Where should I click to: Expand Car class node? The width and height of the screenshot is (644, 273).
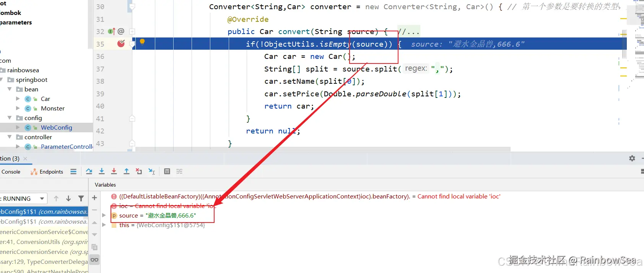point(18,99)
